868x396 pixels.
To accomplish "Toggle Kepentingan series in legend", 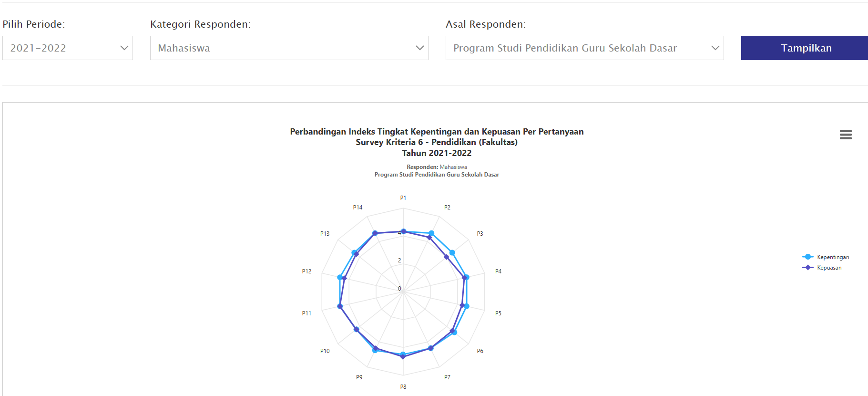I will click(x=826, y=257).
